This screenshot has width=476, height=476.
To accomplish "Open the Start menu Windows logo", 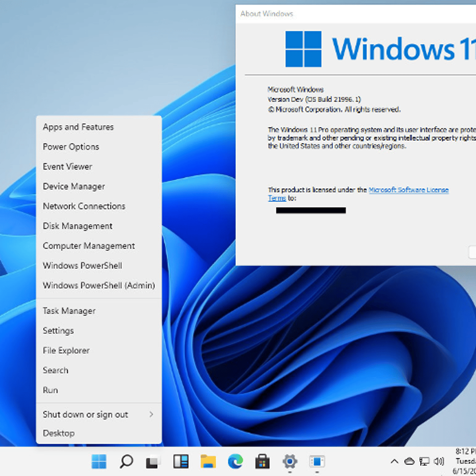I will [99, 461].
